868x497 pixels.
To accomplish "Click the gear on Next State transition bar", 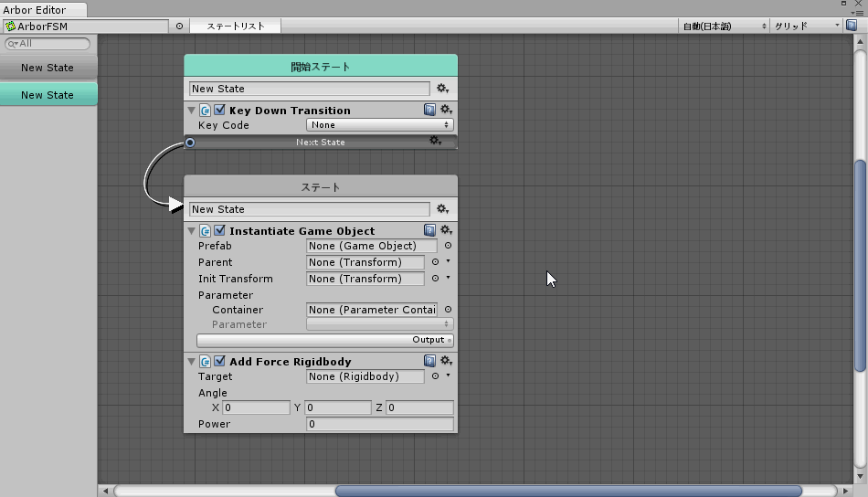I will click(436, 142).
